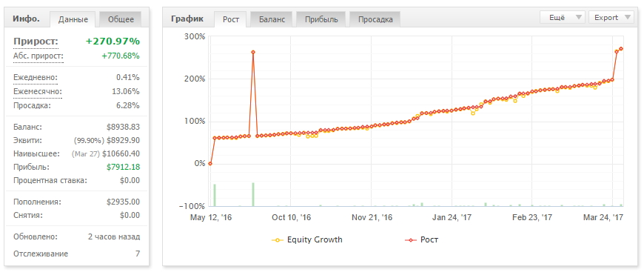
Task: Click the 0.41% daily value
Action: (x=128, y=77)
